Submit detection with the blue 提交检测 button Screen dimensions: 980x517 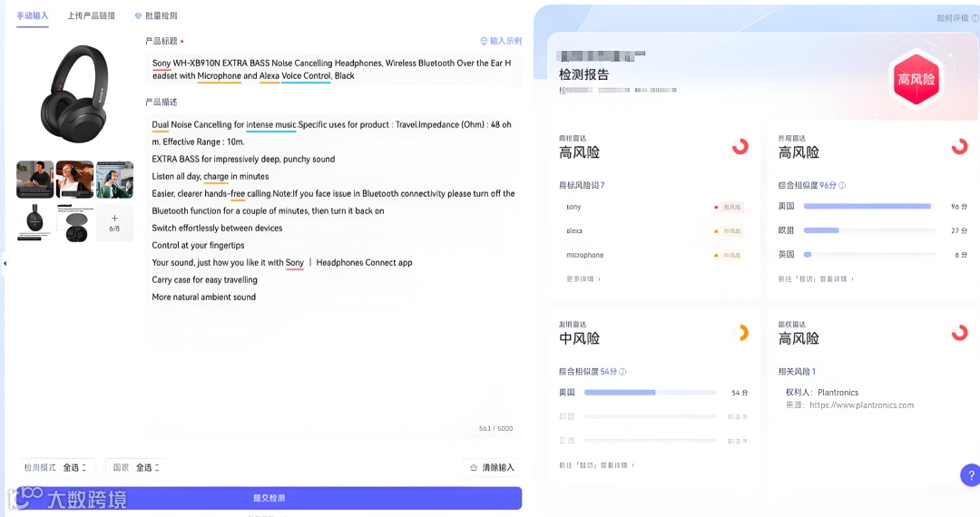click(269, 498)
